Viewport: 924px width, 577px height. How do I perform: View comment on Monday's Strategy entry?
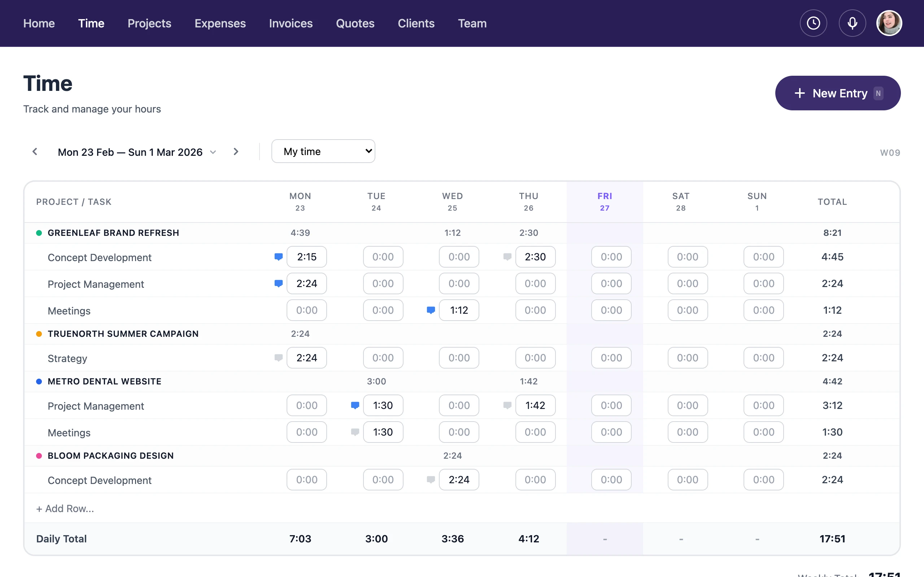point(278,358)
